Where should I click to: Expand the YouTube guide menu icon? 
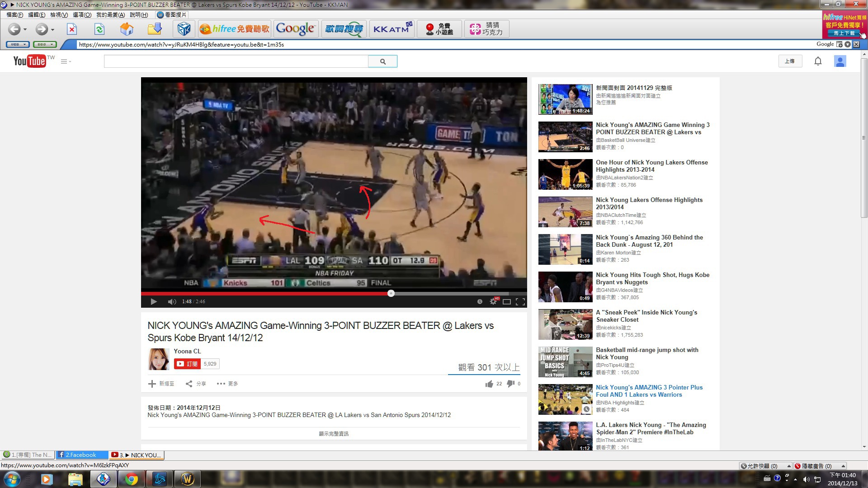66,61
